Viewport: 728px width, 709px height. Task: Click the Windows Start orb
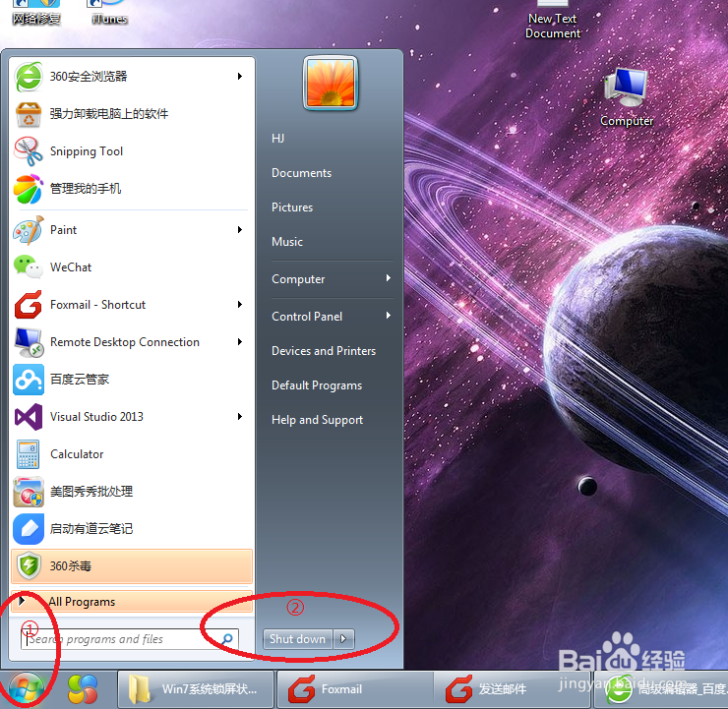(26, 688)
